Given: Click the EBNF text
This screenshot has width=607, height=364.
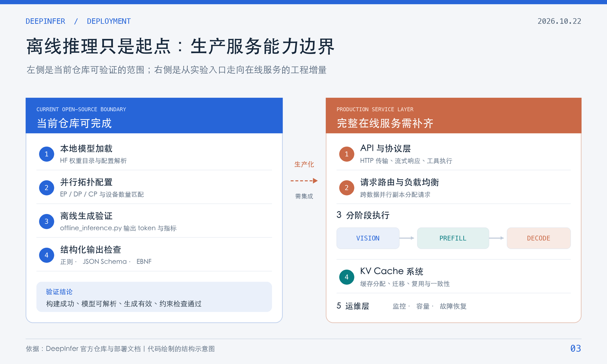Looking at the screenshot, I should point(144,262).
